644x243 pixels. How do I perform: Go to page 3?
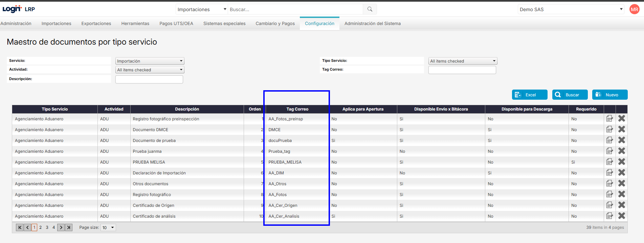[47, 227]
